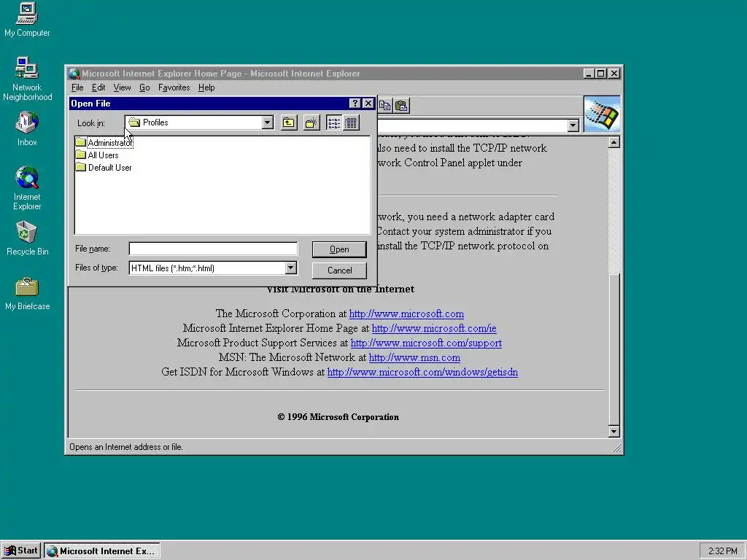Switch to Details view in Open File
747x560 pixels.
[x=351, y=122]
